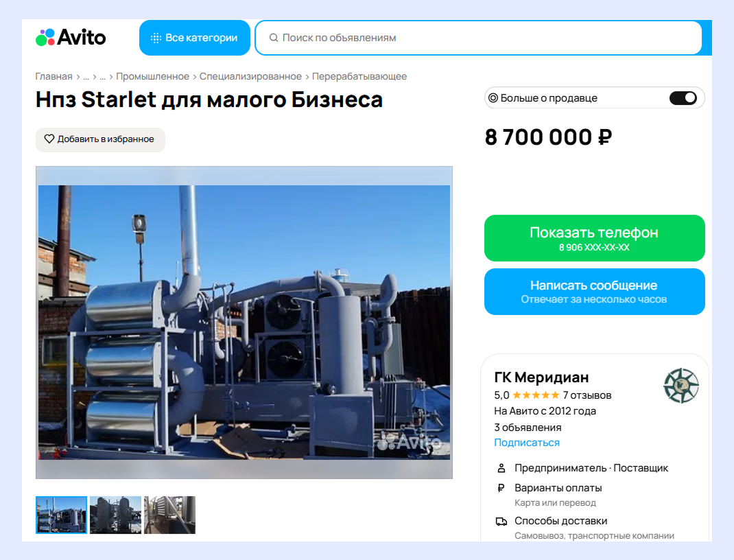Open the Все категории menu
This screenshot has width=734, height=560.
point(195,38)
